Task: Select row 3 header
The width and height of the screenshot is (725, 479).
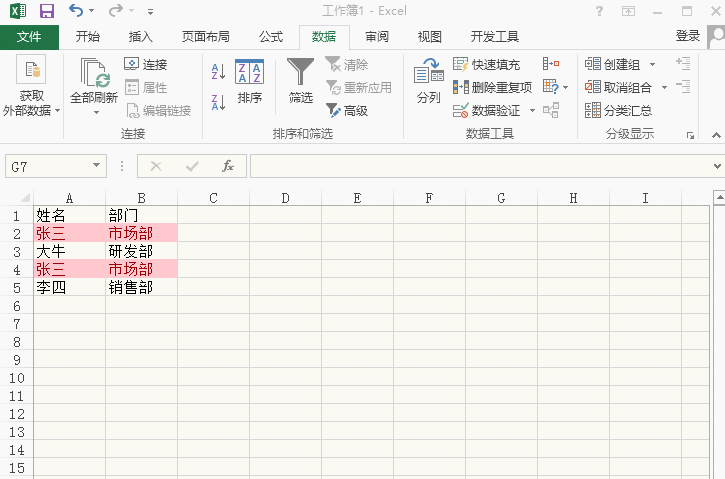Action: pyautogui.click(x=17, y=252)
